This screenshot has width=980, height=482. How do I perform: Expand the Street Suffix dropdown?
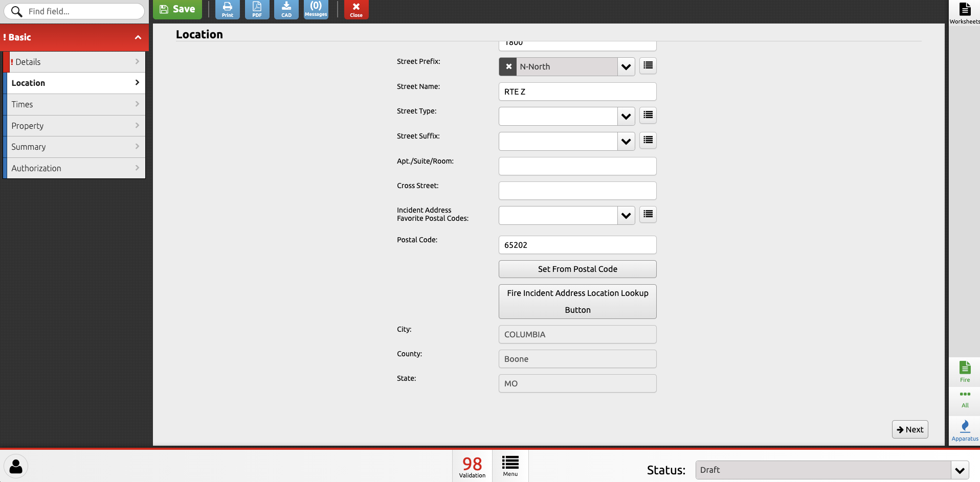point(626,142)
